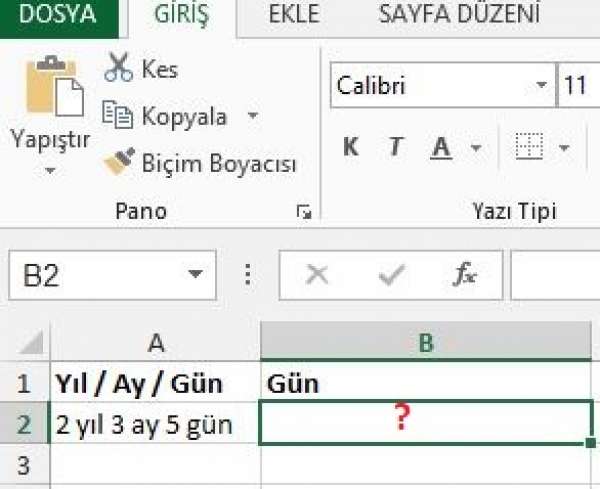Click the Kes scissors icon
This screenshot has height=489, width=600.
tap(119, 67)
